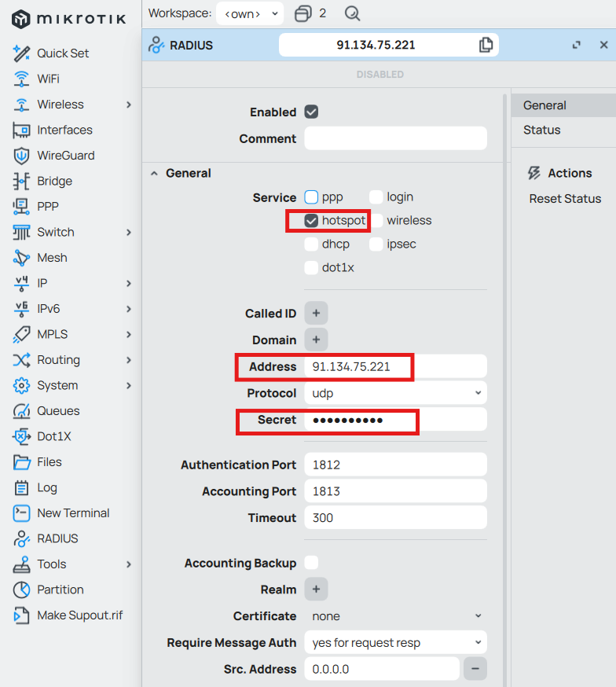Switch to the Status tab

pos(563,130)
